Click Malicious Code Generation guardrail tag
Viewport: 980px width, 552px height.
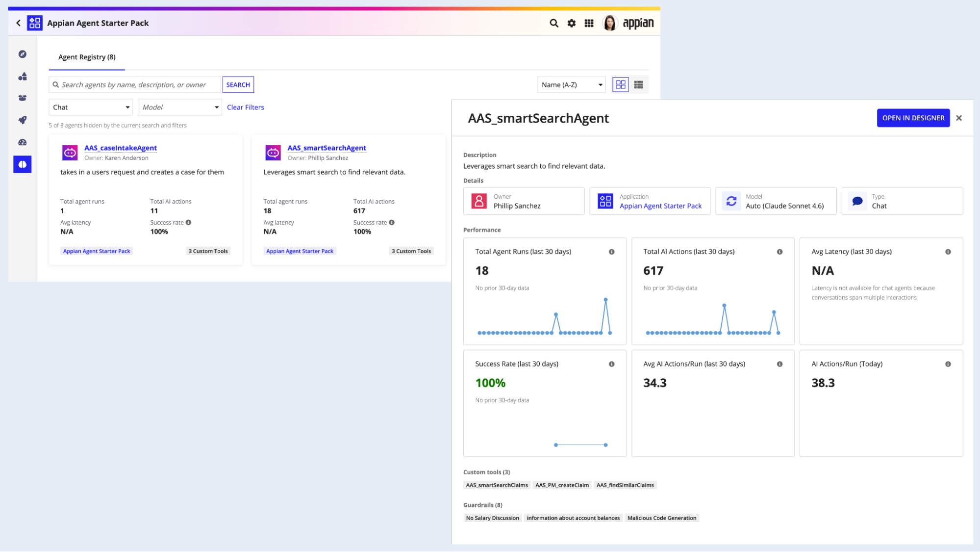(x=662, y=518)
